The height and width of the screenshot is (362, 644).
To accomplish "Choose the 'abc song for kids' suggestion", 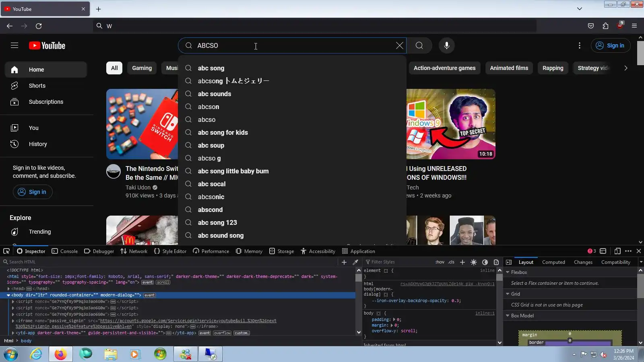I will pyautogui.click(x=292, y=132).
